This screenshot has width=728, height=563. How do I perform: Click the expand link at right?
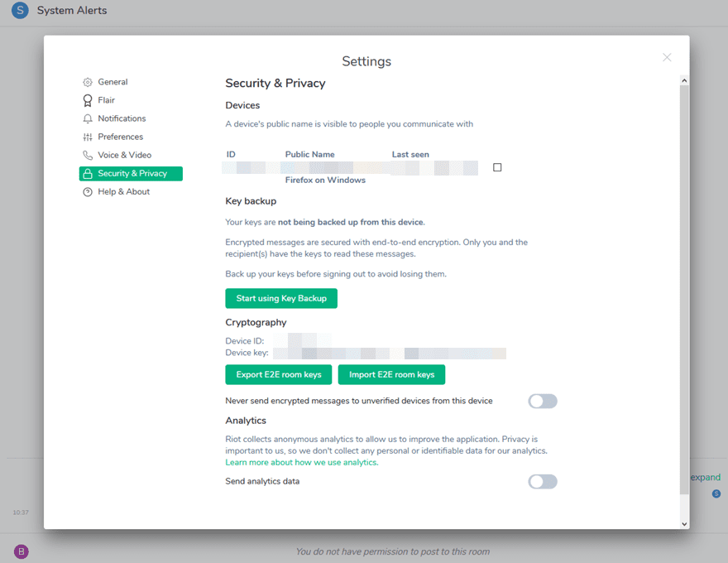(706, 478)
